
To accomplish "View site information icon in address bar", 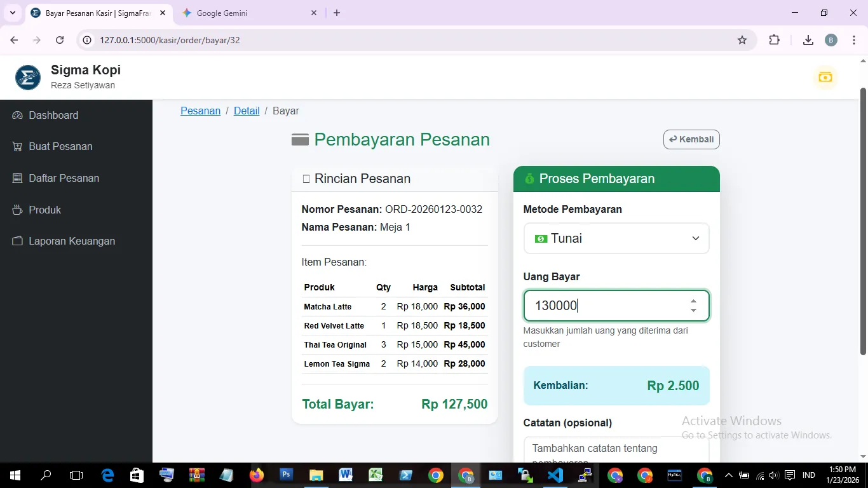I will coord(88,40).
